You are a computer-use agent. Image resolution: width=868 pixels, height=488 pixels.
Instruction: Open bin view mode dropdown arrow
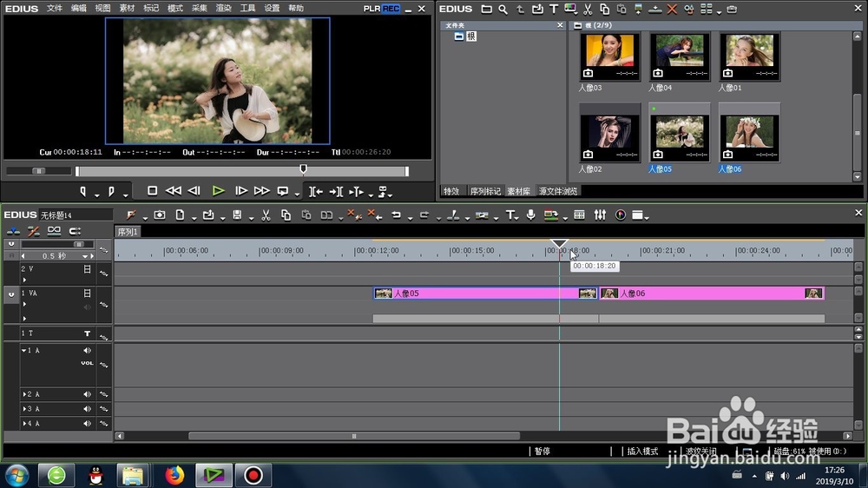click(719, 11)
